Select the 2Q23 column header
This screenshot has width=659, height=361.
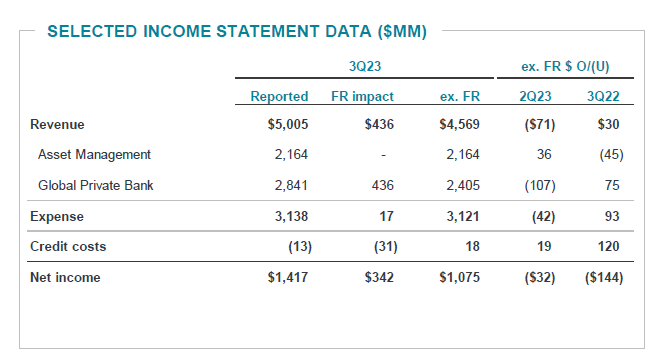[x=535, y=96]
